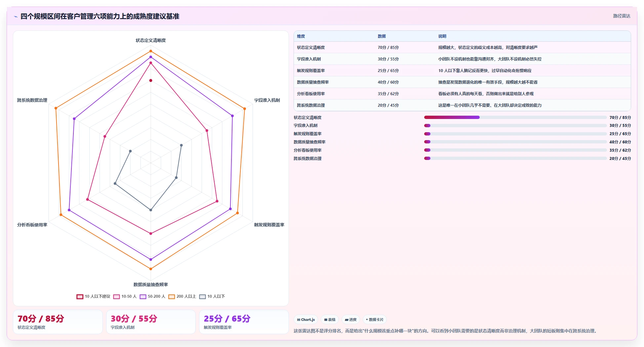Open the 70分 / 85分 状态定义清晰度 card
Viewport: 644px width, 347px height.
[58, 322]
